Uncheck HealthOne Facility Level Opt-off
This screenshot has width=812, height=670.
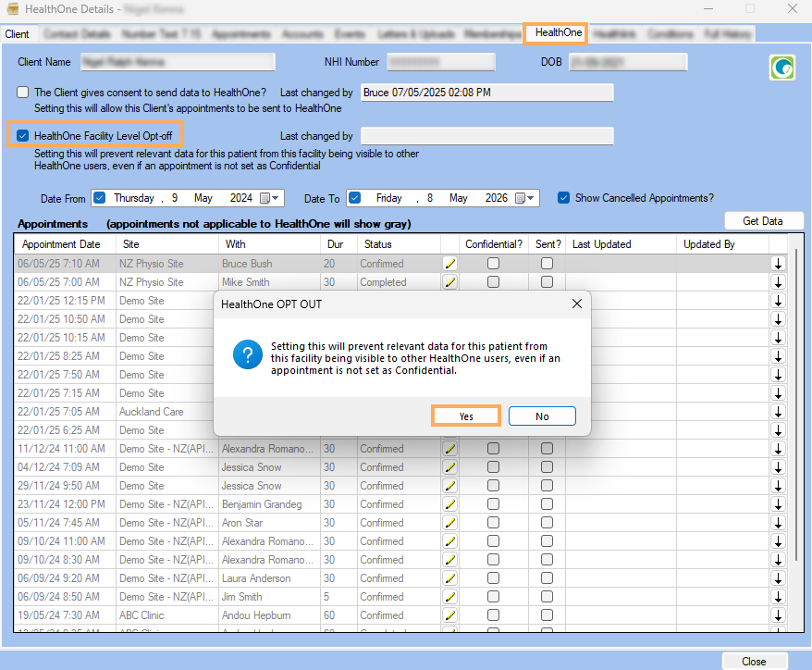point(22,136)
